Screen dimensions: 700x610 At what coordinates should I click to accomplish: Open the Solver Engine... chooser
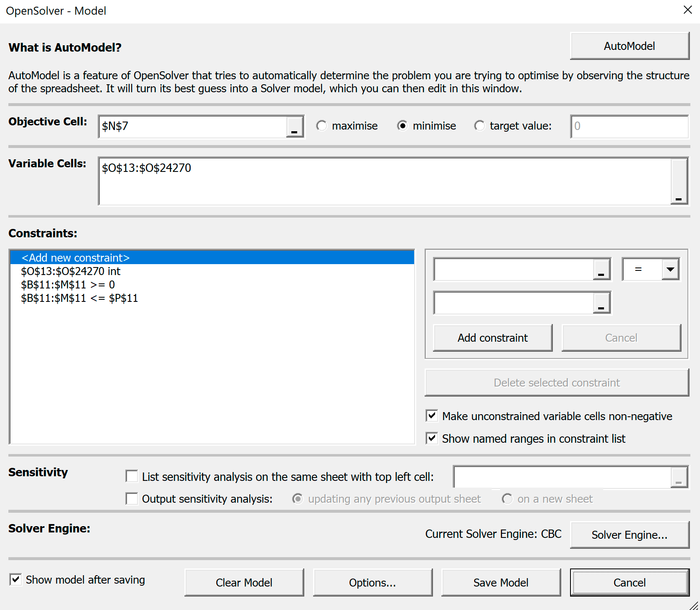pos(630,535)
